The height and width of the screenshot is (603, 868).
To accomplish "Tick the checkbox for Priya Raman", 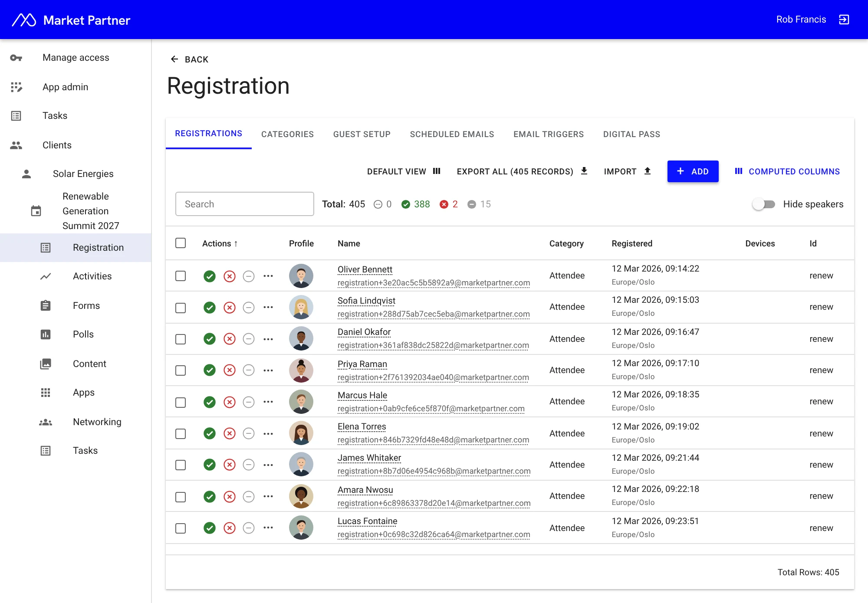I will (x=181, y=370).
